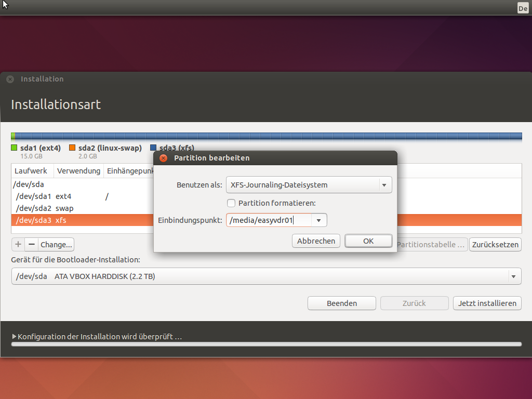
Task: Expand the Einbindungspunkt dropdown arrow
Action: tap(318, 220)
